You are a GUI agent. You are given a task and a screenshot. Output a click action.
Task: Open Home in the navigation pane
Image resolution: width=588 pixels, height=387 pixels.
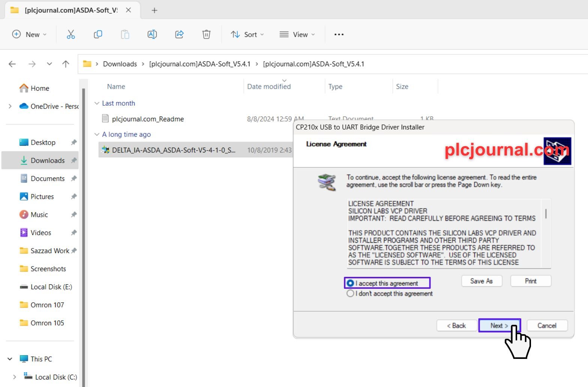click(34, 88)
